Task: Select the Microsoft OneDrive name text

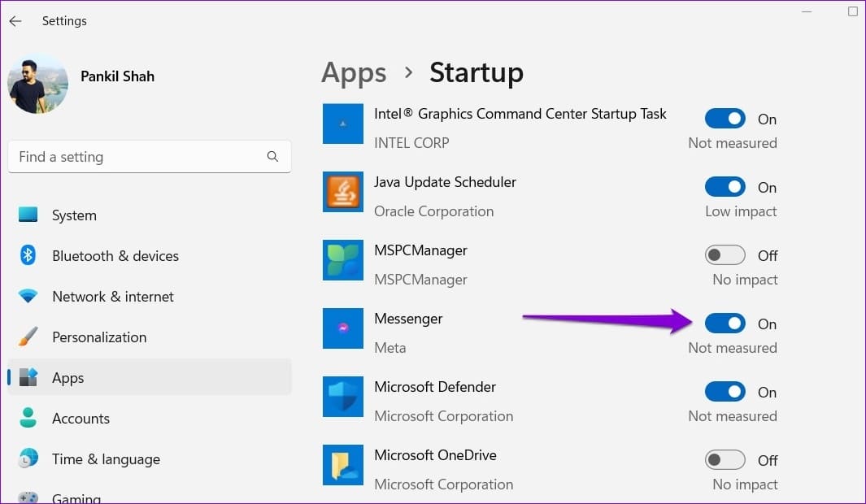Action: 435,455
